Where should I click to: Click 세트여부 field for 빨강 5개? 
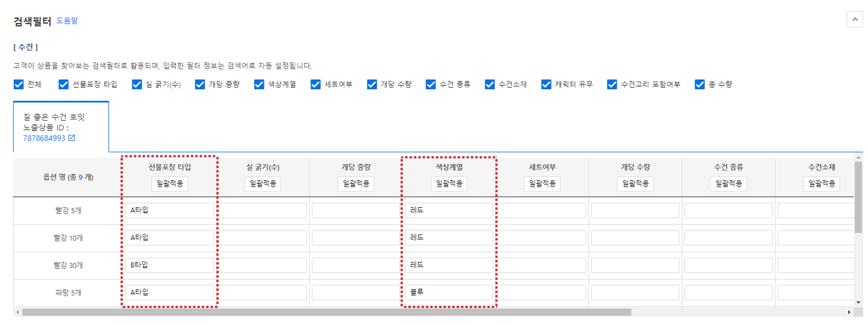[x=542, y=210]
